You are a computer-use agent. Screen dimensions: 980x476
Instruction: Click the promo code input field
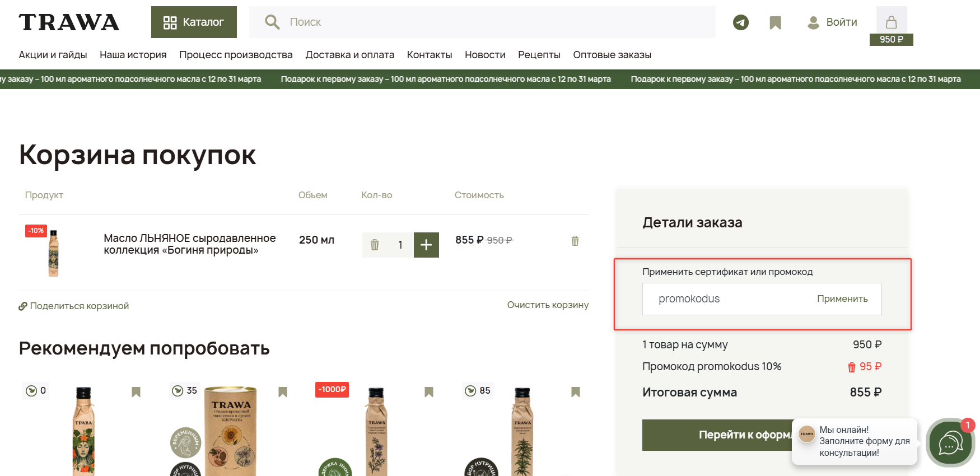[728, 299]
